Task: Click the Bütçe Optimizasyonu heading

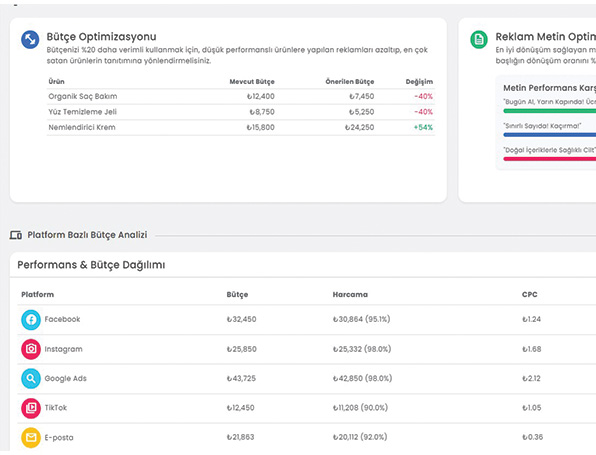Action: (x=101, y=37)
